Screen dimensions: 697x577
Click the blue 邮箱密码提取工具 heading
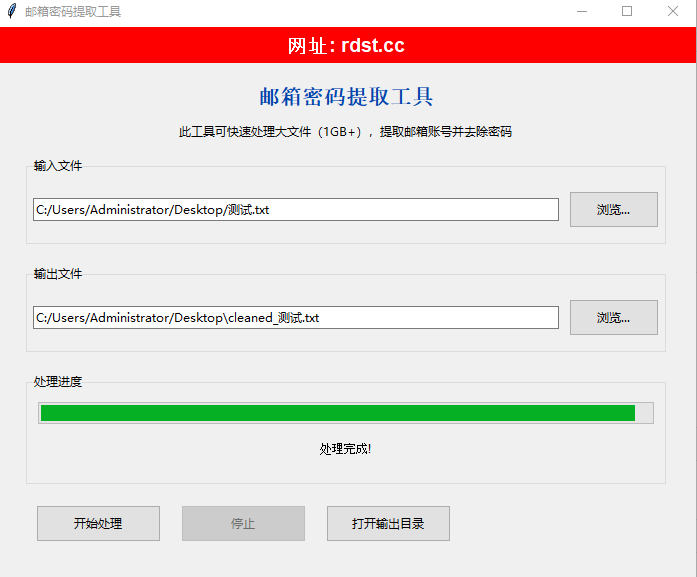pos(346,97)
